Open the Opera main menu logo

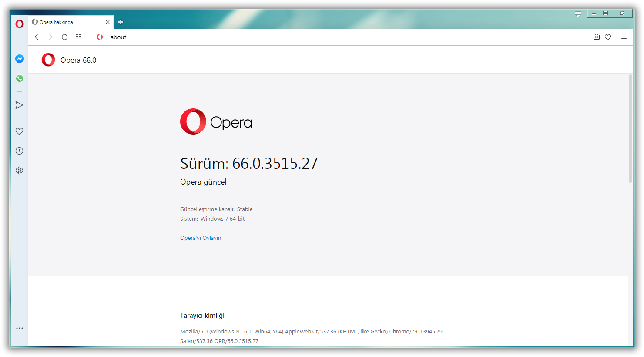20,24
